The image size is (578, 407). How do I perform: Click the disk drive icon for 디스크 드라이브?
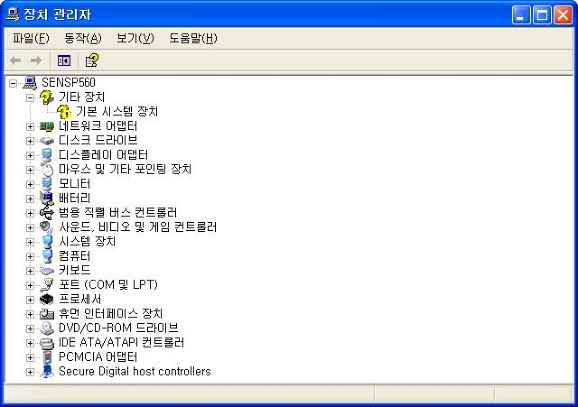pyautogui.click(x=47, y=141)
